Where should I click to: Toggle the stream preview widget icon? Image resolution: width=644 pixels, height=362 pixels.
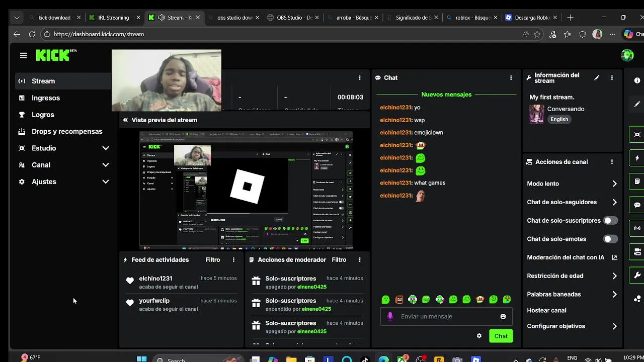point(637,134)
